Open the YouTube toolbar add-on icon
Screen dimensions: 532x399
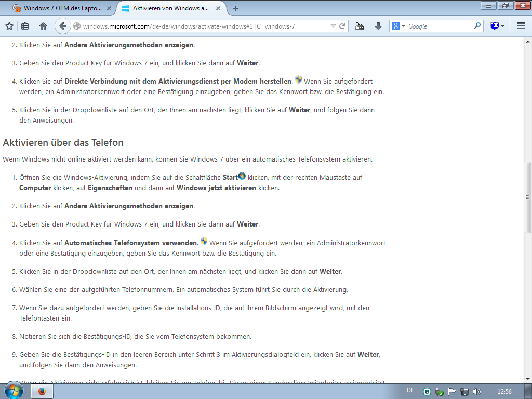click(x=360, y=26)
